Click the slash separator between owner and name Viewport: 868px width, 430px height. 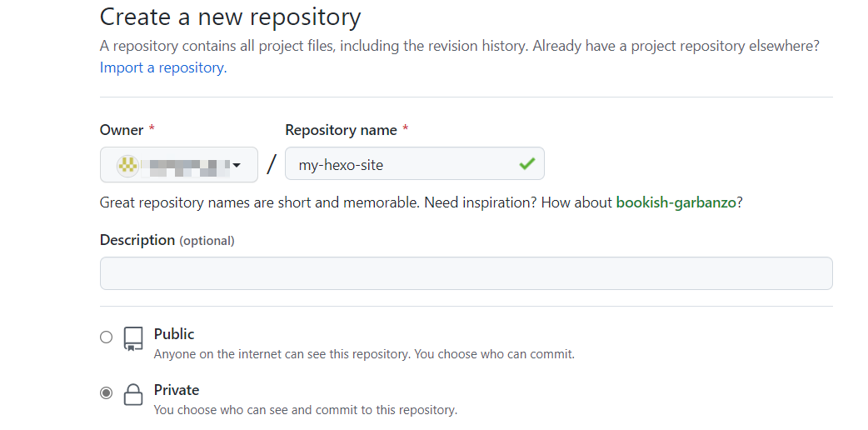[272, 164]
